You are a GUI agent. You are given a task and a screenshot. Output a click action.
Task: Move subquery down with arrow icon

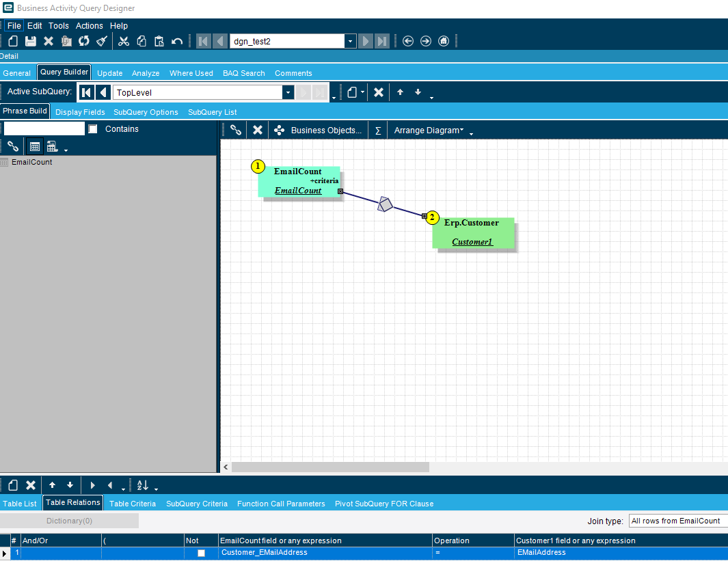(x=418, y=92)
